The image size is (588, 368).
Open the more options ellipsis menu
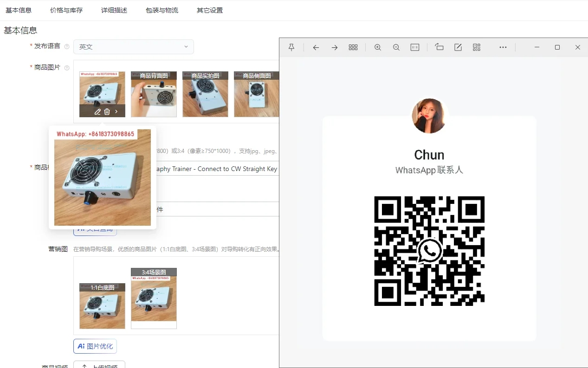[503, 47]
